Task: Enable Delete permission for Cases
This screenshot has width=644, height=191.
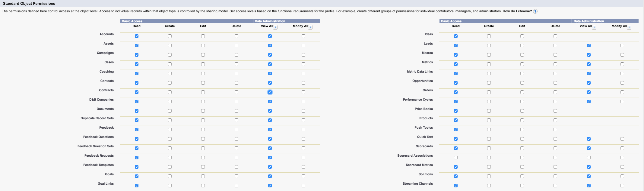Action: point(236,64)
